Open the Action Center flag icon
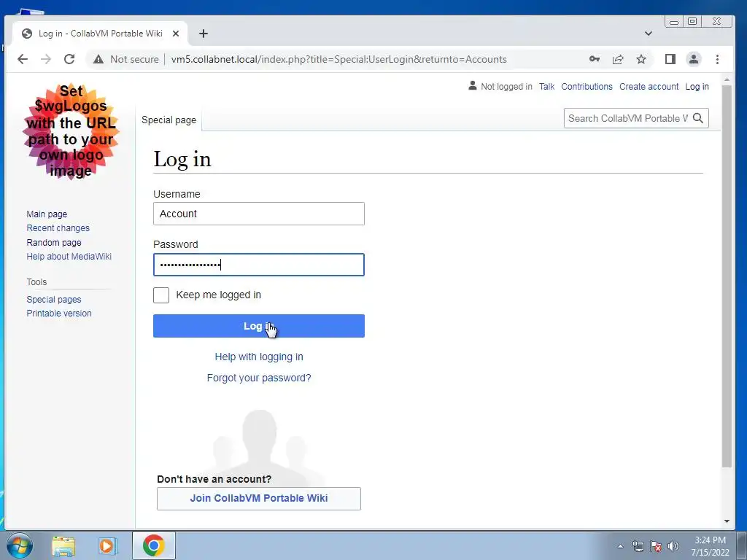Image resolution: width=747 pixels, height=560 pixels. tap(656, 546)
